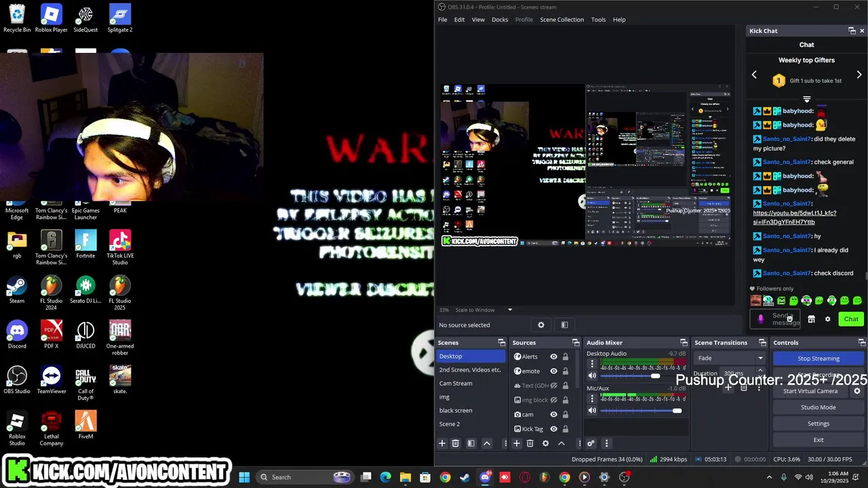Add a new source with plus icon

click(517, 443)
